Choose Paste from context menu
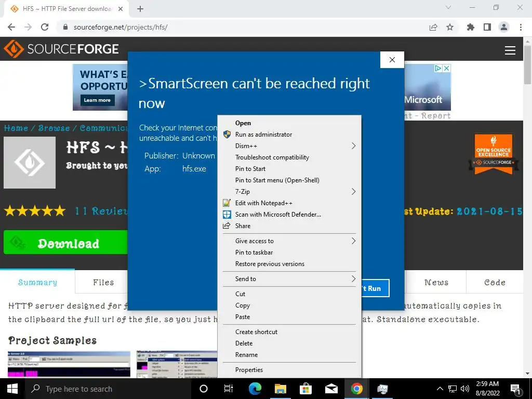 click(289, 317)
